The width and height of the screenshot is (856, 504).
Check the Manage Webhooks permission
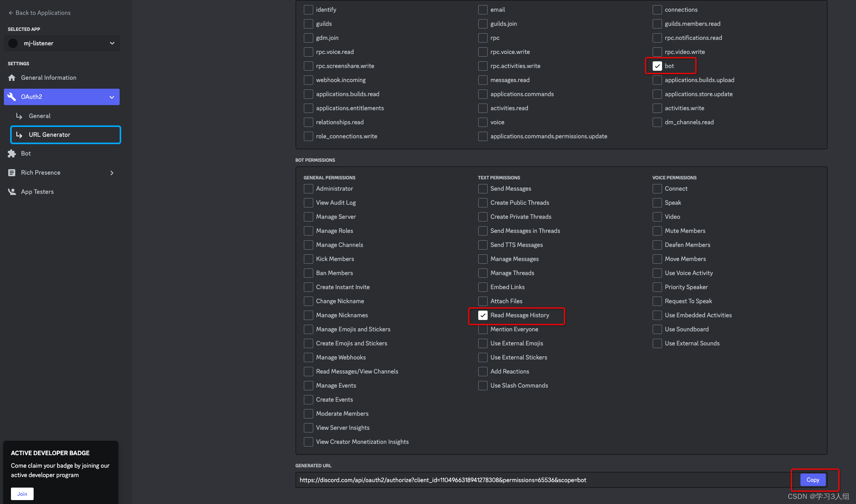point(308,357)
